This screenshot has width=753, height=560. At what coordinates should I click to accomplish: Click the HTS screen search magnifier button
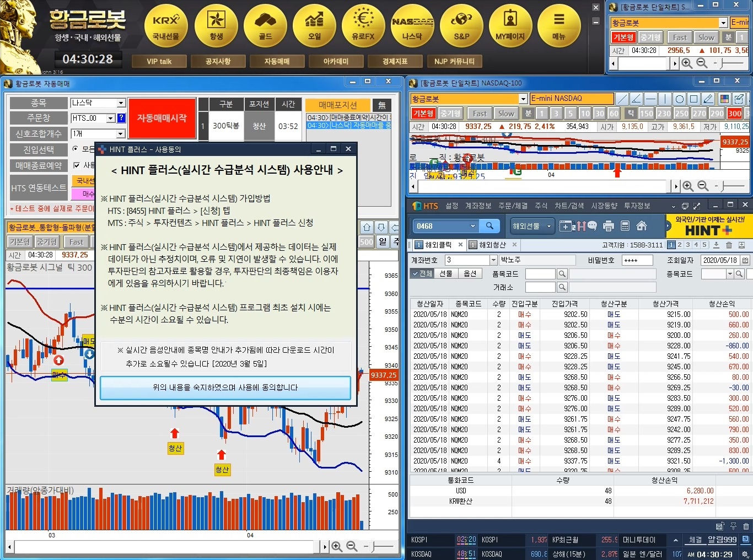coord(490,226)
